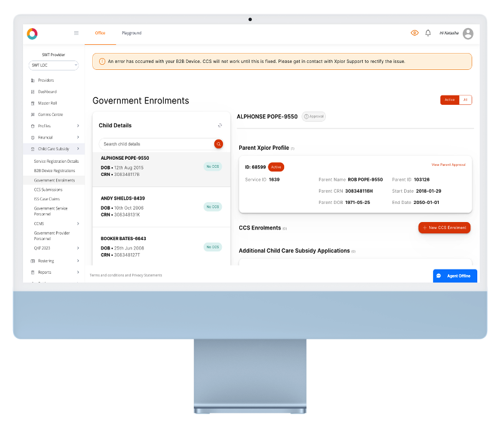Toggle the Active enrolments filter
Viewport: 504px width, 426px height.
pyautogui.click(x=449, y=100)
